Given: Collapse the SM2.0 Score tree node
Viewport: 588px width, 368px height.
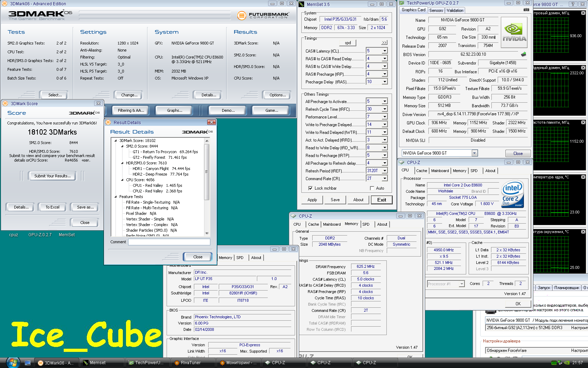Looking at the screenshot, I should pos(122,146).
